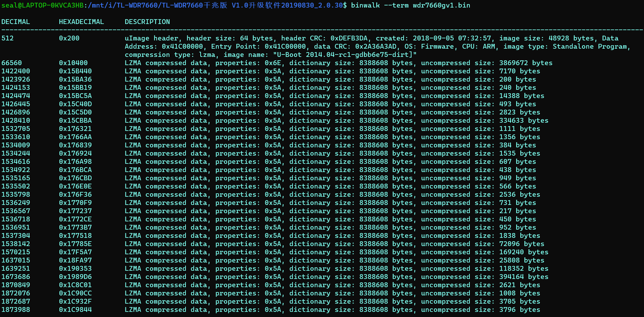Click hex offset 0x1C9844
Viewport: 644px width, 317px height.
coord(75,309)
